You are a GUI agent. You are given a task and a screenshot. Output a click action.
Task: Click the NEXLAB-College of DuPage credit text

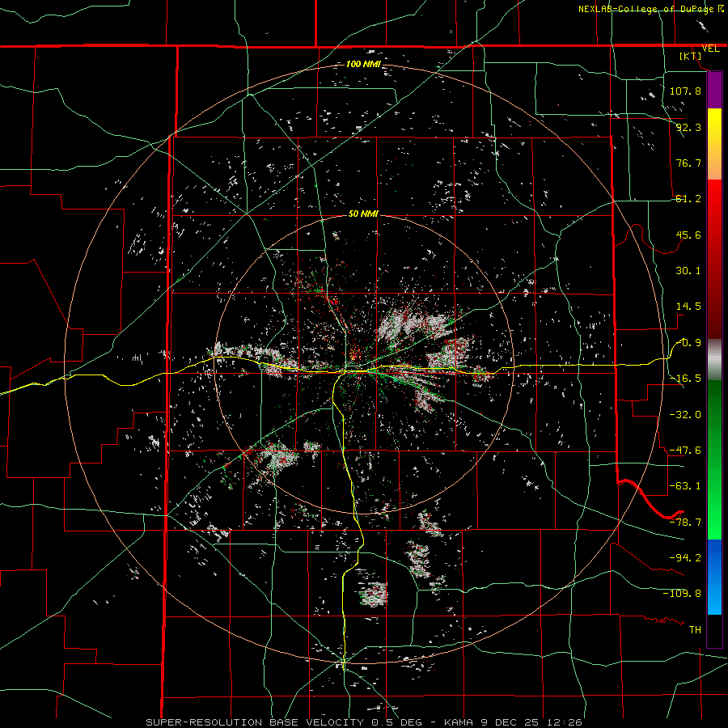(x=650, y=9)
